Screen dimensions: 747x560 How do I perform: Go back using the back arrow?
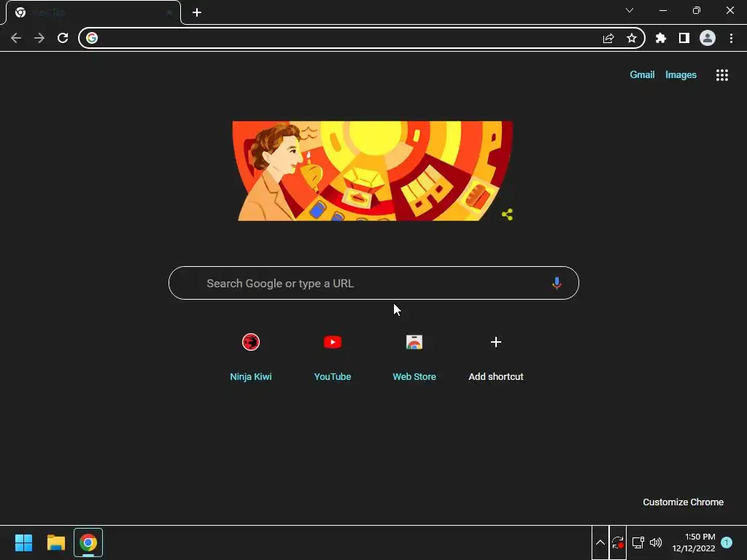coord(16,38)
